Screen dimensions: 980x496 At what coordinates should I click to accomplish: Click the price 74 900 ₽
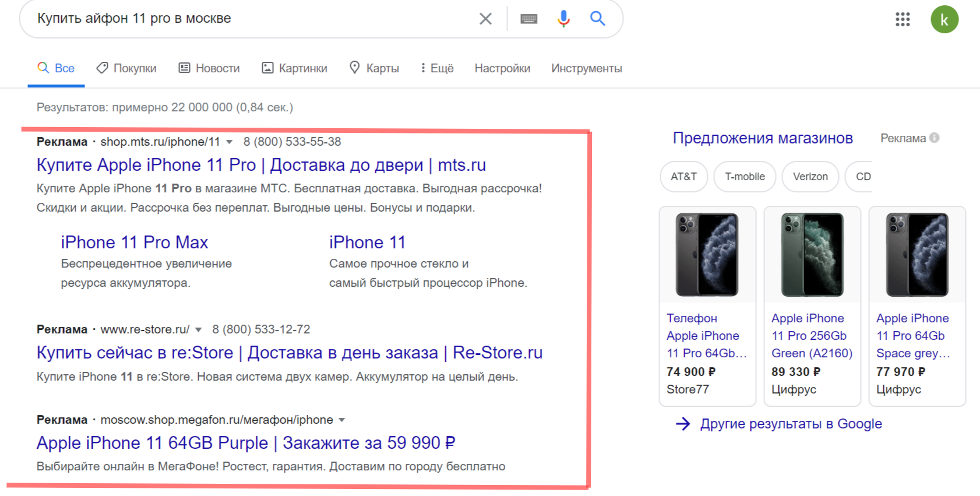(x=691, y=372)
